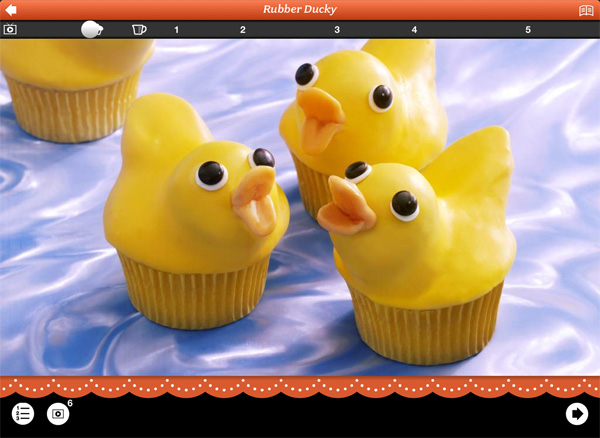The height and width of the screenshot is (438, 600).
Task: Jump to step 1 in the step bar
Action: click(177, 30)
